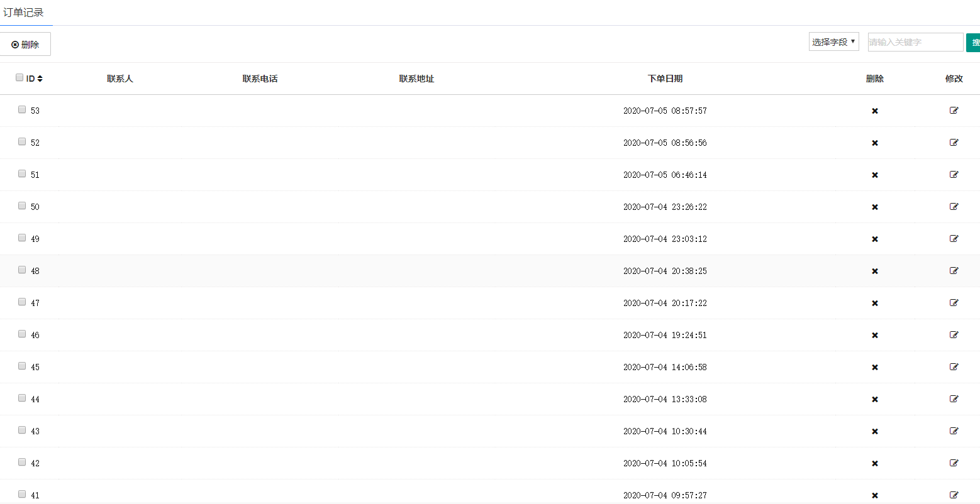Toggle the select-all checkbox beside ID header
Image resolution: width=980 pixels, height=504 pixels.
[x=19, y=78]
